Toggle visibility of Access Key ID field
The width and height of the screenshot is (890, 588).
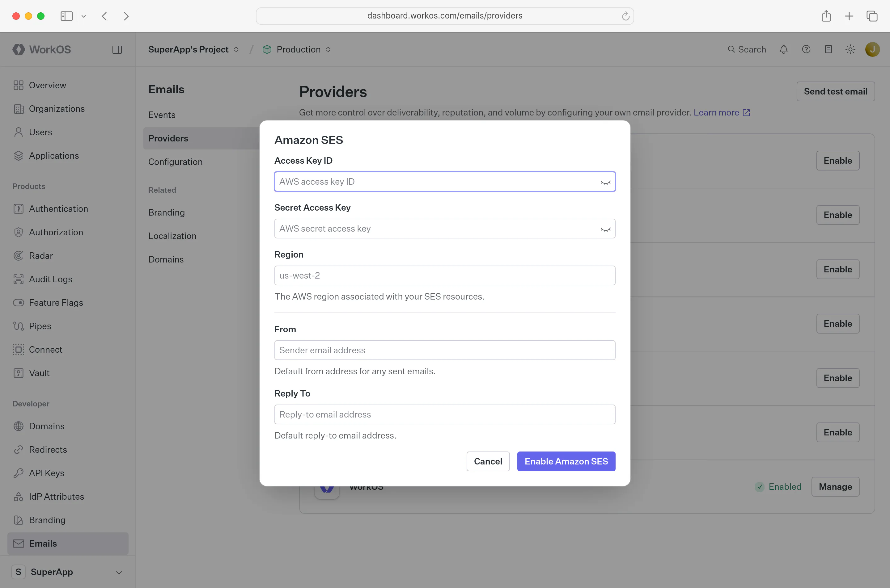tap(605, 182)
